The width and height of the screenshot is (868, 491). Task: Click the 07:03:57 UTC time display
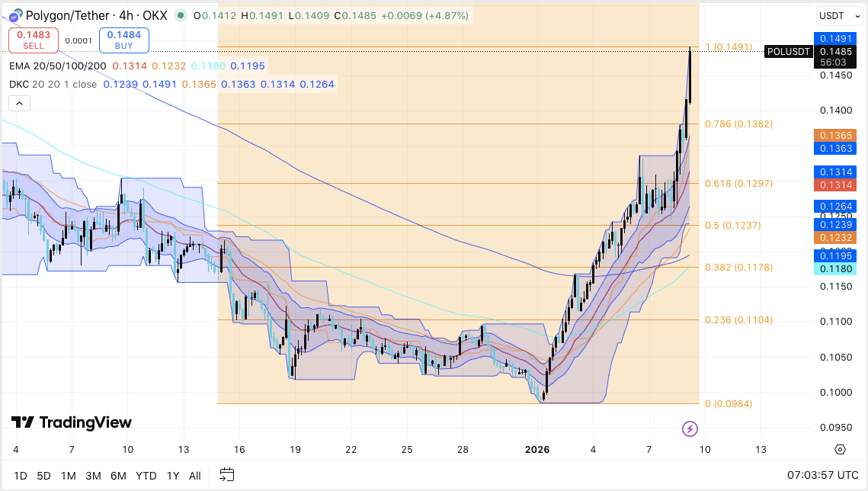click(x=822, y=475)
